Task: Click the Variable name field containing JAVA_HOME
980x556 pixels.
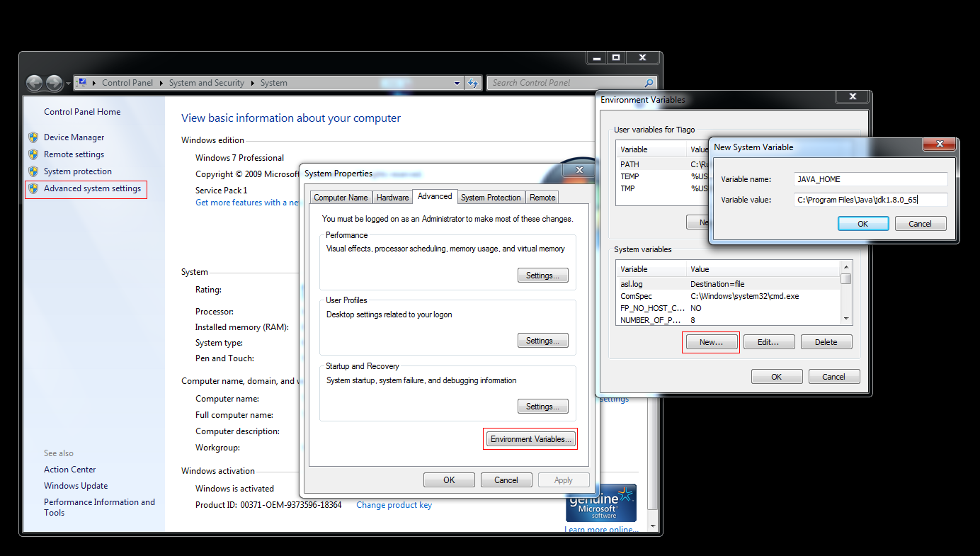Action: pos(870,179)
